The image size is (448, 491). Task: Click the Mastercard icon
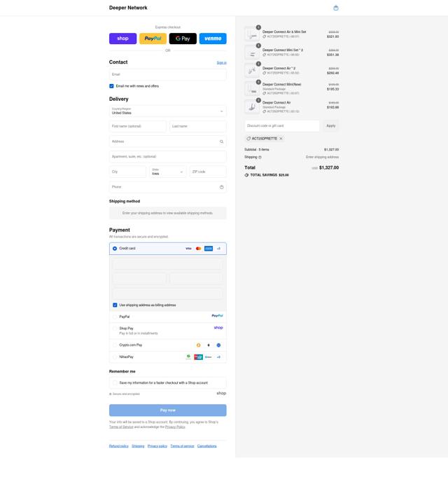pos(198,249)
